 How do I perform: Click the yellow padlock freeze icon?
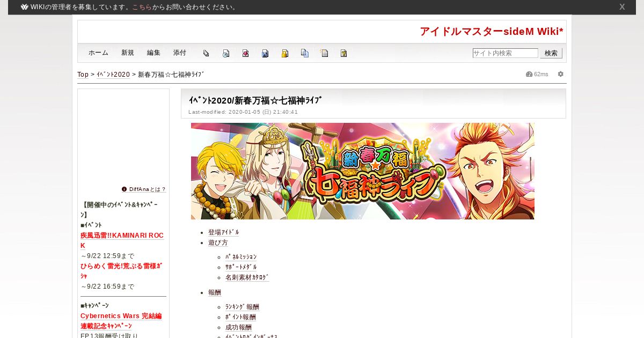pos(285,53)
